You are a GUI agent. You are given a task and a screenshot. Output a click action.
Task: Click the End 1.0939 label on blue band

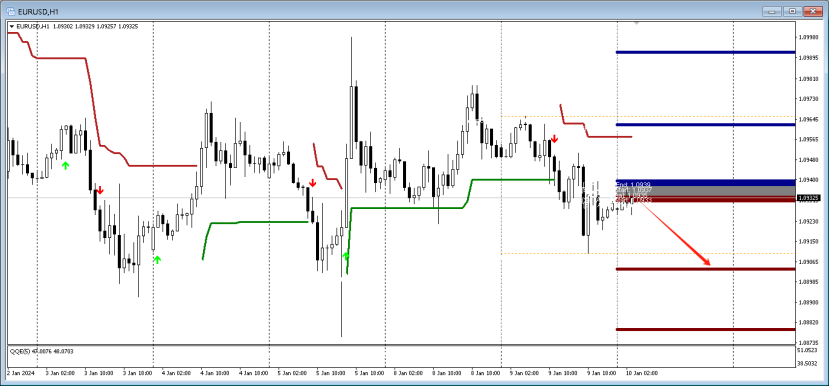[x=633, y=184]
